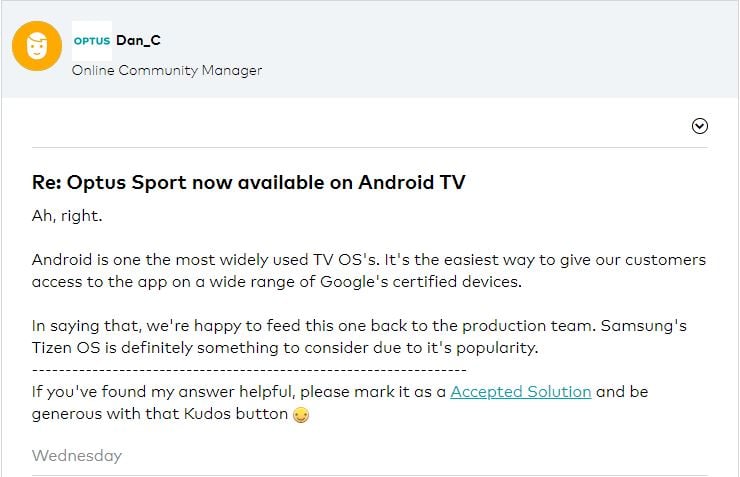This screenshot has width=740, height=477.
Task: Click the Optus logo badge beside username
Action: (92, 41)
